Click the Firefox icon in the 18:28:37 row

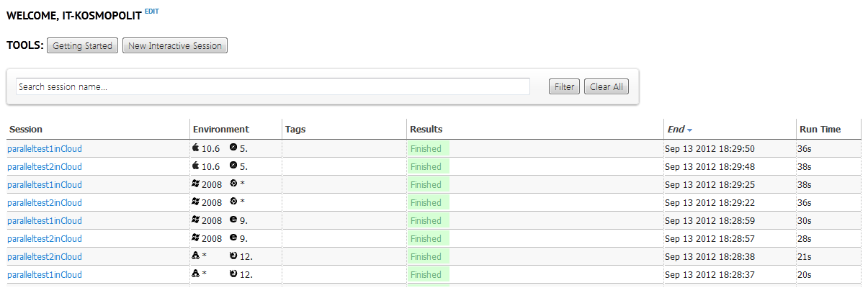[233, 274]
